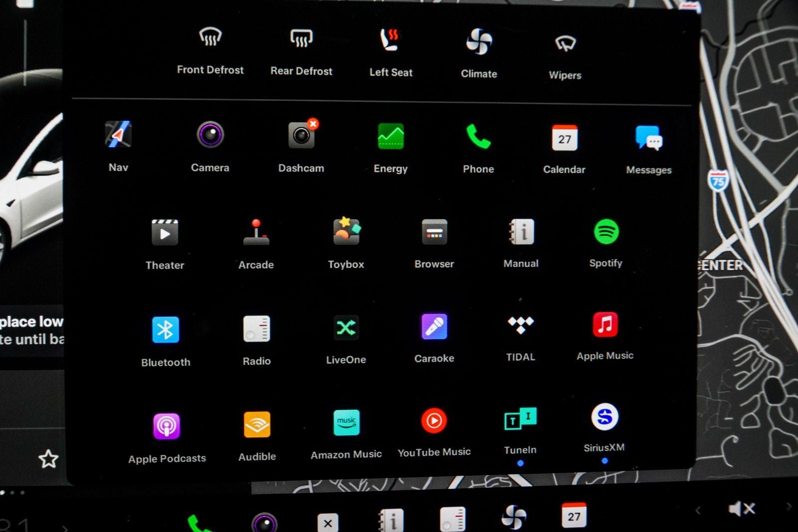This screenshot has height=532, width=798.
Task: Toggle the Front Defrost control
Action: coord(210,37)
